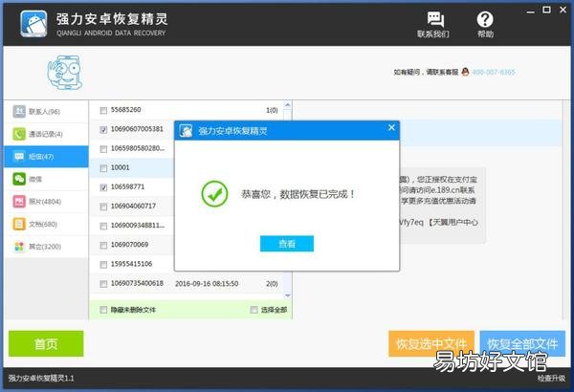Screen dimensions: 574x392
Task: Click the green checkmark success icon
Action: pyautogui.click(x=214, y=194)
